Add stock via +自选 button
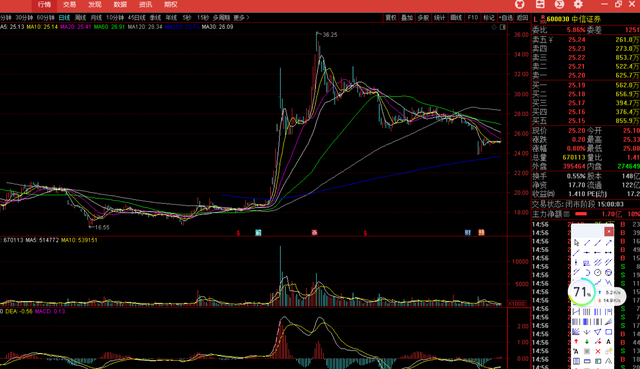The height and width of the screenshot is (369, 640). coord(506,18)
